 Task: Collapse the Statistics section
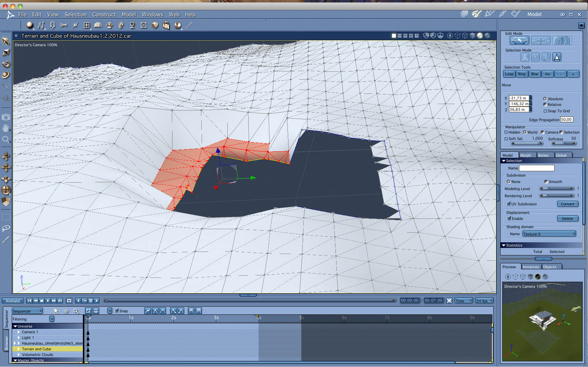coord(503,245)
